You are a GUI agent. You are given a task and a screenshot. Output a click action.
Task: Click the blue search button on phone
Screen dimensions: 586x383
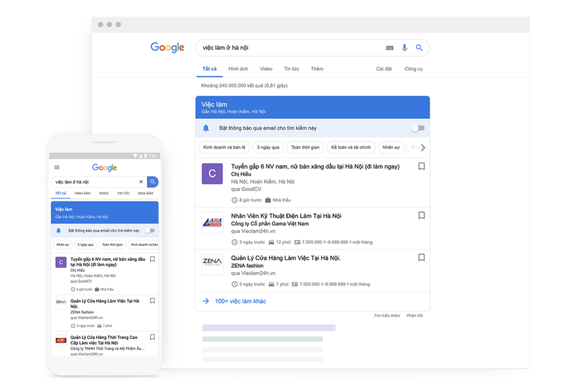(x=152, y=182)
